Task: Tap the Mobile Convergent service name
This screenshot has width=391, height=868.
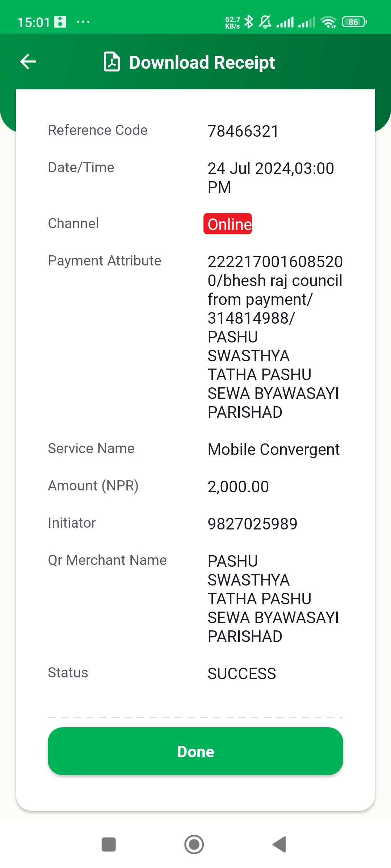Action: [x=274, y=450]
